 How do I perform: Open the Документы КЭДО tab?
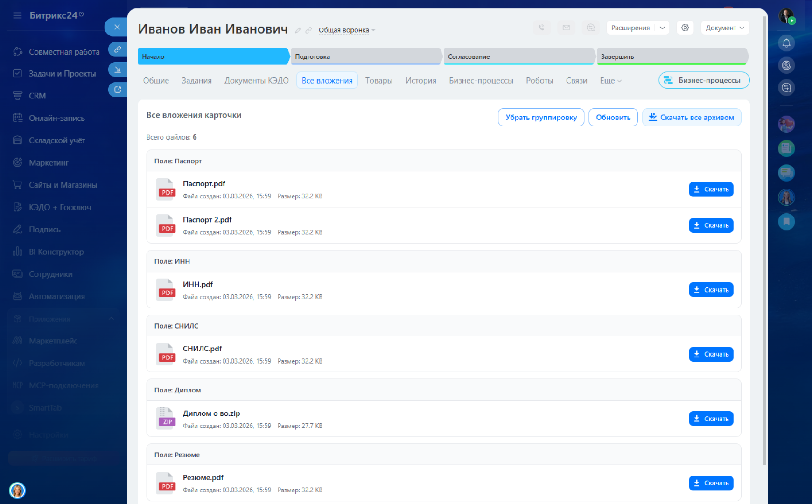(256, 81)
